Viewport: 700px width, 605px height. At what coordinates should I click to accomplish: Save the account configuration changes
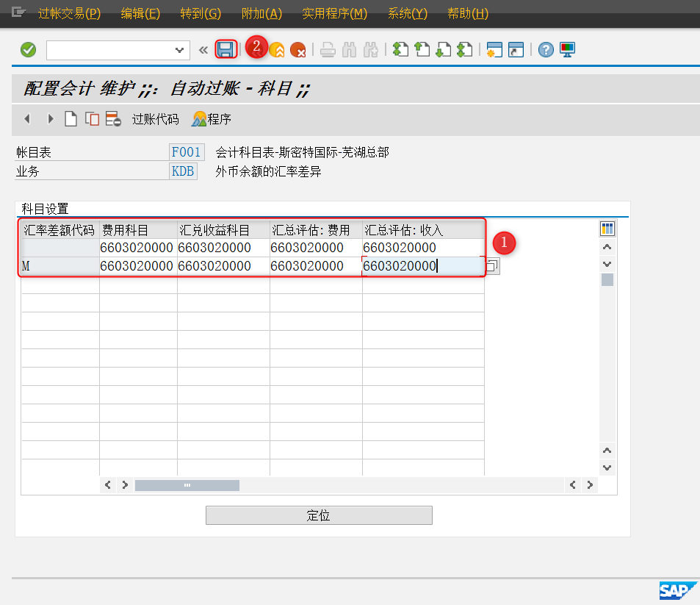pyautogui.click(x=225, y=49)
